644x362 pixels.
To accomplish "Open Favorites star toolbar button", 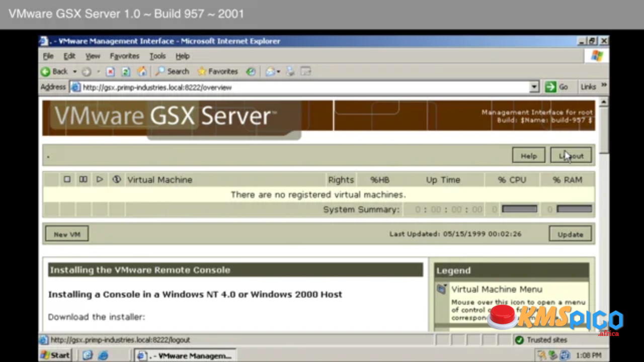I will point(217,71).
